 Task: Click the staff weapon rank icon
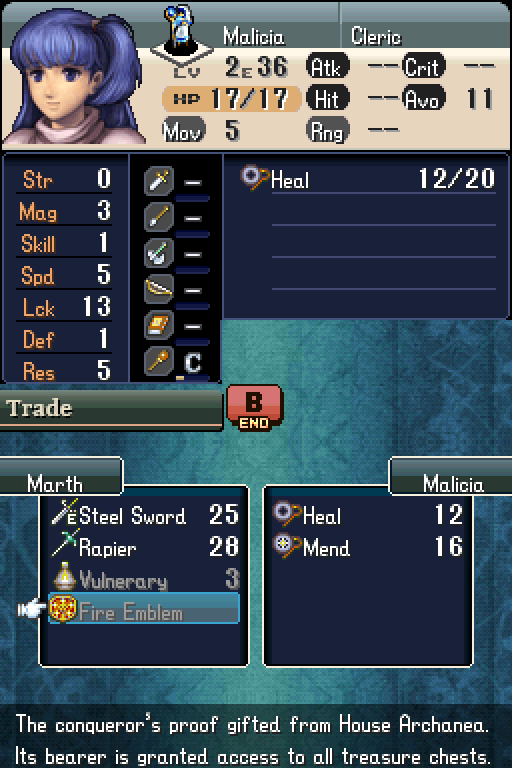tap(159, 361)
